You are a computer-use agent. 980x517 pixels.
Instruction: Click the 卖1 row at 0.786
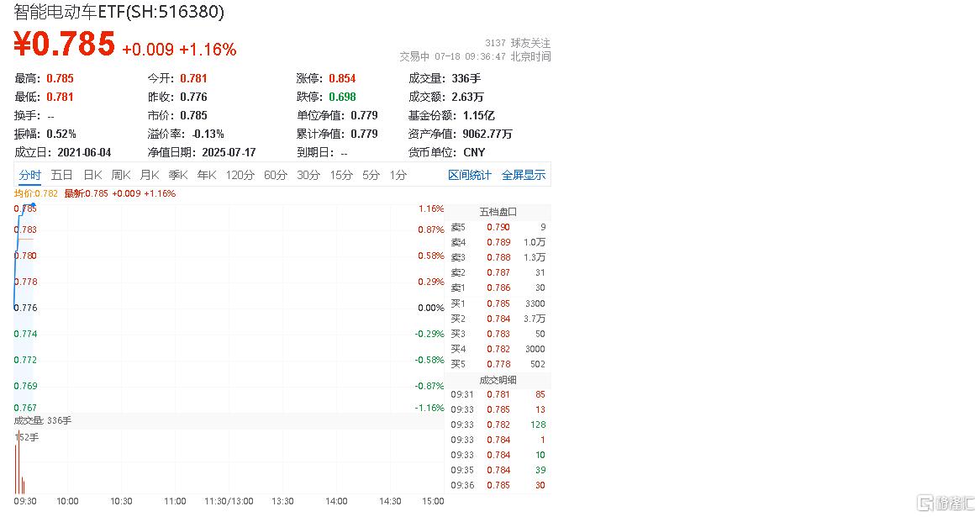[498, 288]
